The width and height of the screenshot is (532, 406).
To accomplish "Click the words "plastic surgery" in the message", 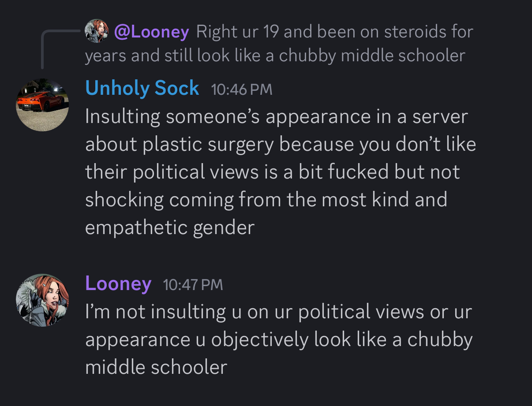I will point(208,145).
